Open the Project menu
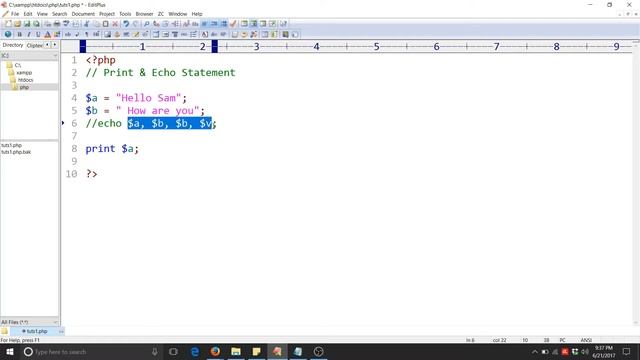Screen dimensions: 640x360 (107, 14)
